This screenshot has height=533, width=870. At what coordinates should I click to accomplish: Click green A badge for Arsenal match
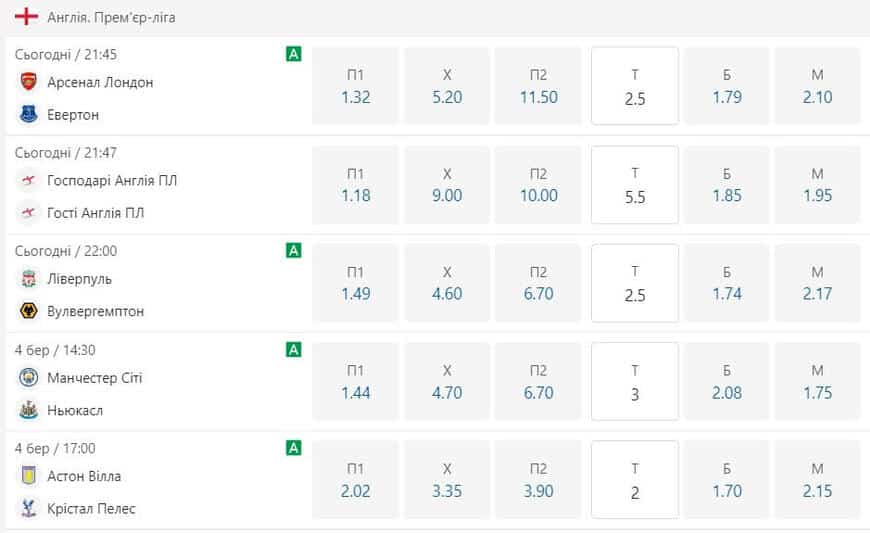tap(294, 54)
